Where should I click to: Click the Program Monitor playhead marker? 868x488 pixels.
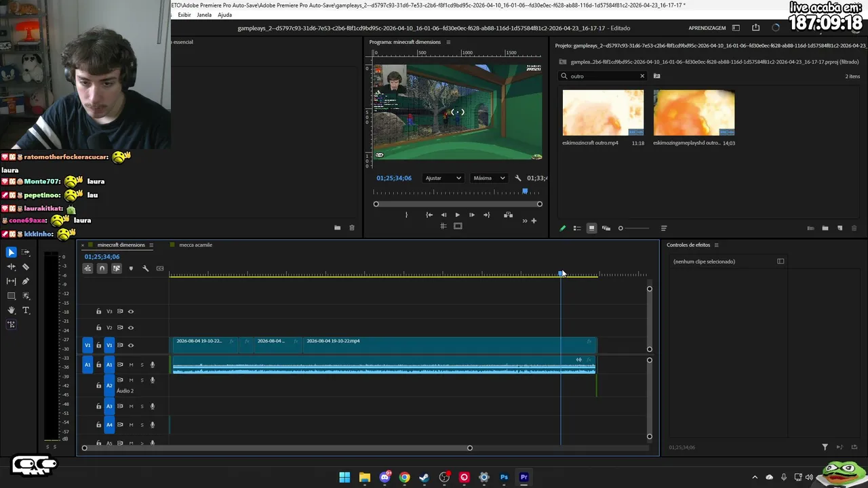pos(525,192)
